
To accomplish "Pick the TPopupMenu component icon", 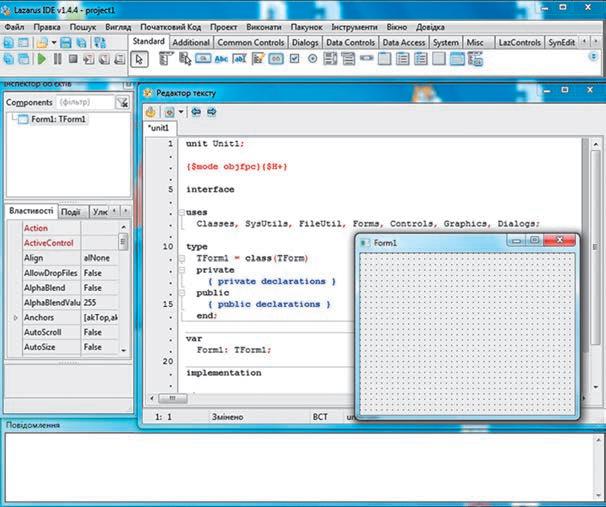I will [x=185, y=59].
